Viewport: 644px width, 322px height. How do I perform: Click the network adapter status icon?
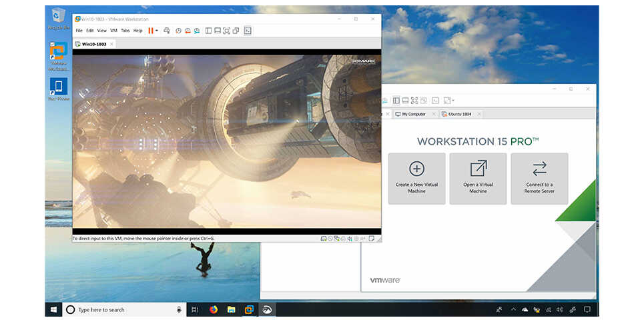pyautogui.click(x=336, y=238)
